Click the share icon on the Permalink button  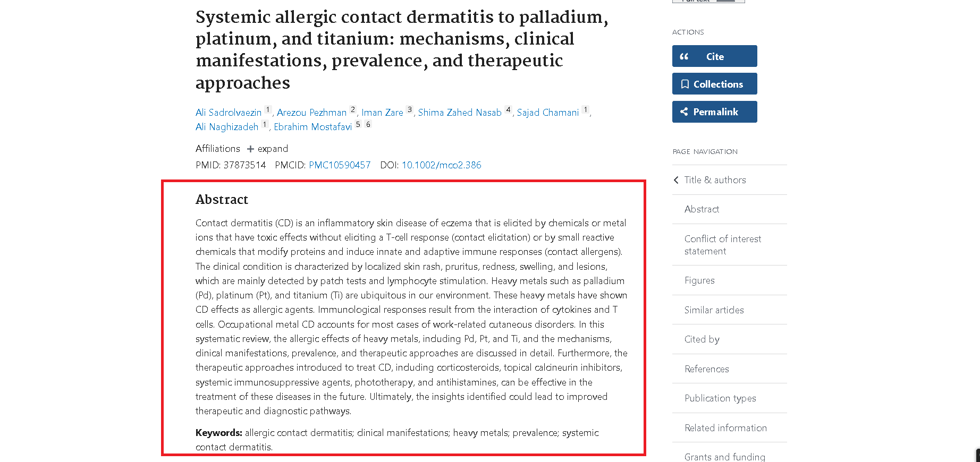685,112
